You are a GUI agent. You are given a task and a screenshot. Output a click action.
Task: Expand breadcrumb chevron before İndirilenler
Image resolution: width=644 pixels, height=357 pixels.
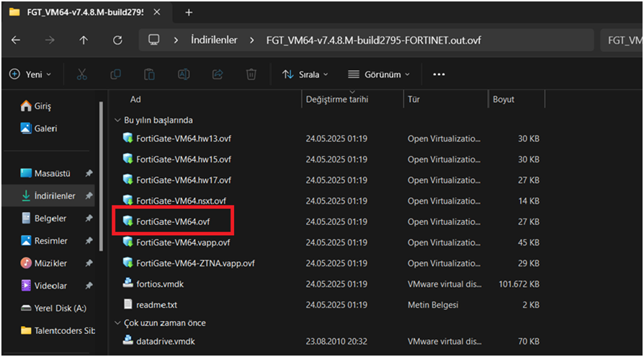click(176, 40)
